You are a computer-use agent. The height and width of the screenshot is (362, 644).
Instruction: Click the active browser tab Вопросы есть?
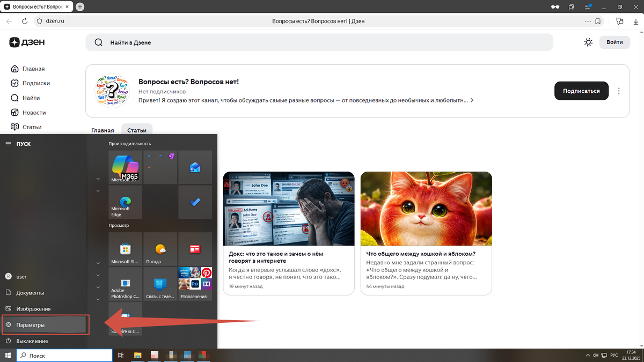tap(36, 6)
